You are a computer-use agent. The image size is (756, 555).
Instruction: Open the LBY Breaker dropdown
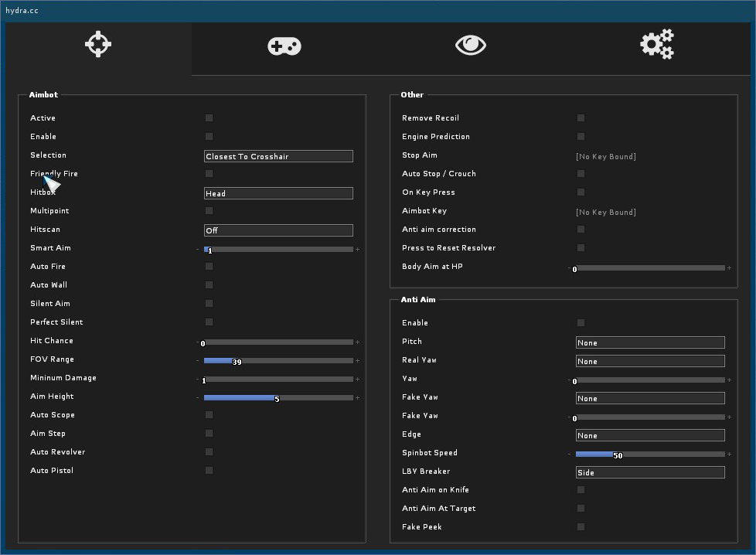click(650, 472)
